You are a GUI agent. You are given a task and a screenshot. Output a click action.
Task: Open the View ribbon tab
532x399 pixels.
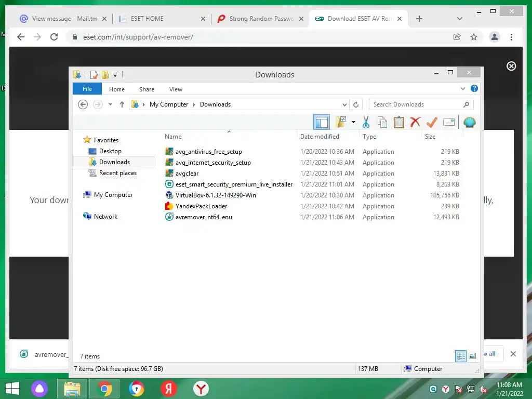(176, 89)
